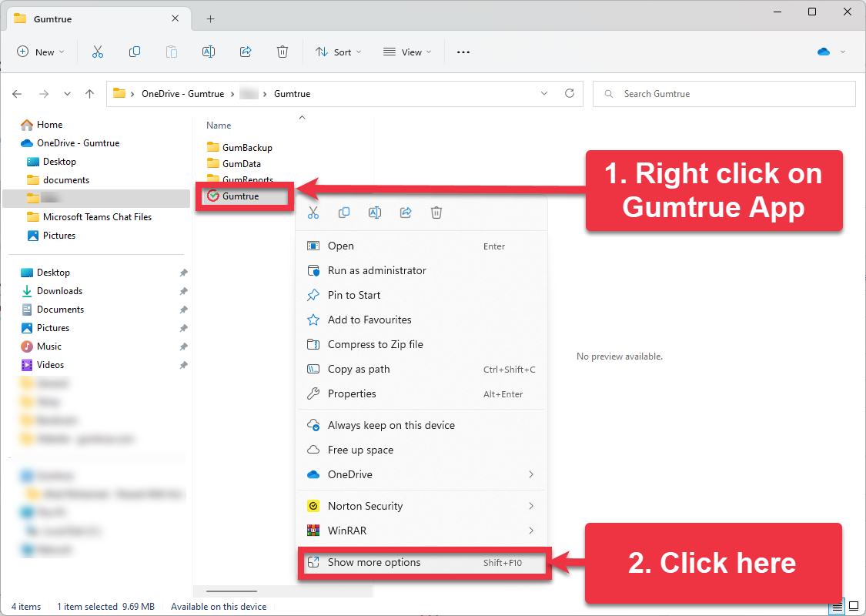The height and width of the screenshot is (616, 866).
Task: Click the horizontal scrollbar in the file list
Action: (x=232, y=591)
